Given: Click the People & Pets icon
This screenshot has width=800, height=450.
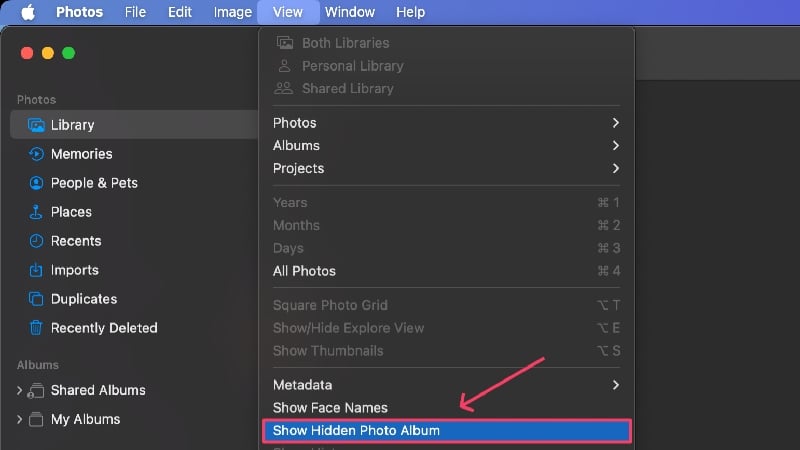Looking at the screenshot, I should (x=36, y=183).
